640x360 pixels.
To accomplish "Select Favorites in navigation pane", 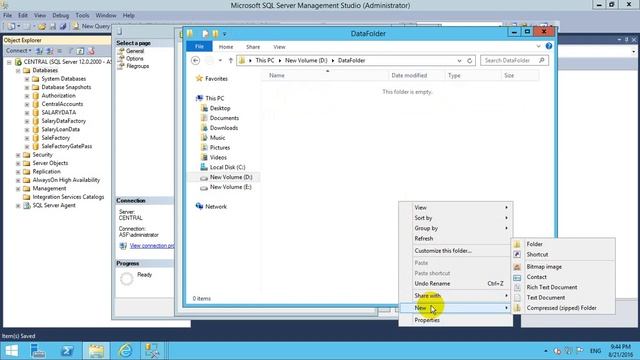I will point(216,78).
